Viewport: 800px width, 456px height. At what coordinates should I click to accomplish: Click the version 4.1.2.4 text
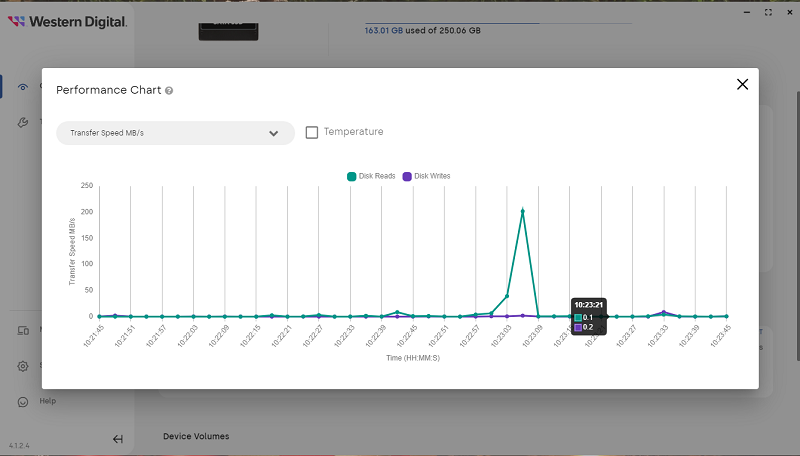tap(19, 446)
